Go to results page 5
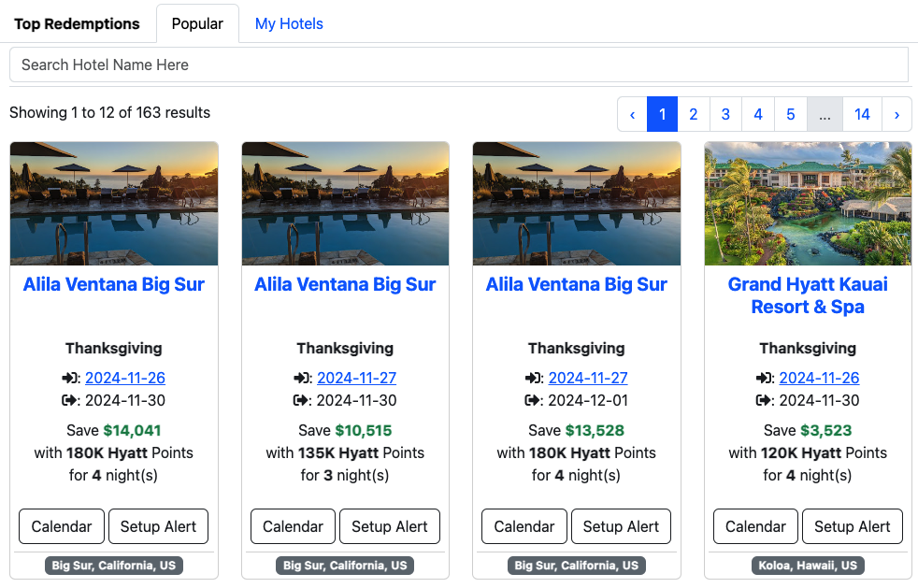Viewport: 918px width, 588px height. pyautogui.click(x=790, y=114)
